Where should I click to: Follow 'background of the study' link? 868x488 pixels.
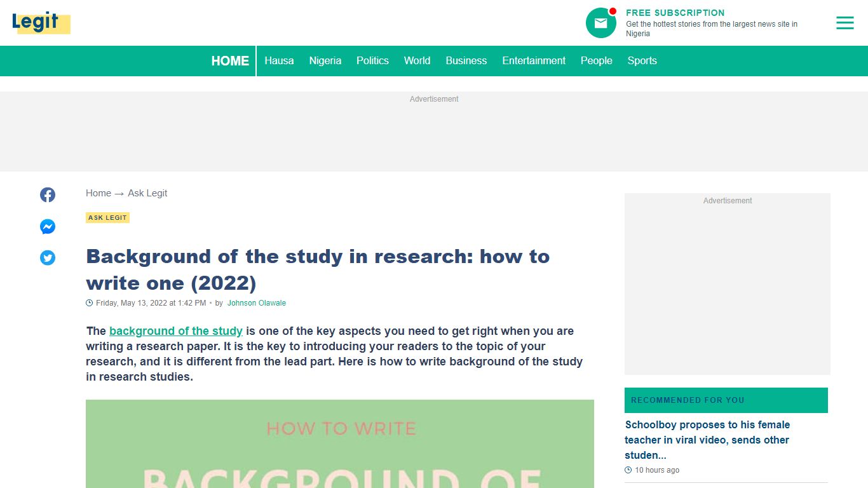click(x=176, y=331)
